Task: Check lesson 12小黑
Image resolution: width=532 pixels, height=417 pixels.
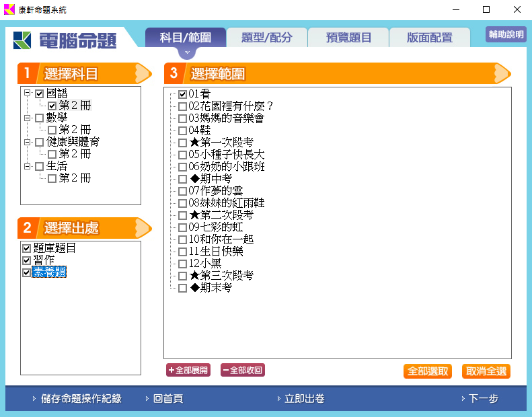Action: [x=182, y=264]
